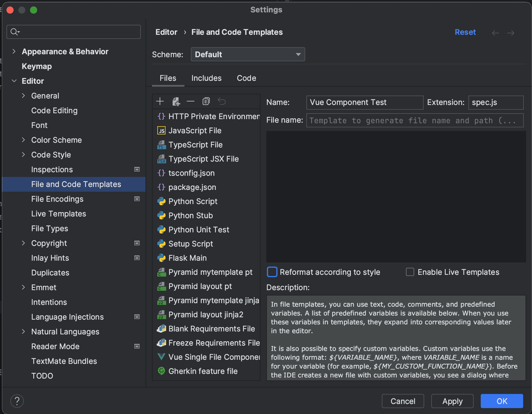Viewport: 532px width, 414px height.
Task: Click the Create Child Template File icon
Action: (176, 101)
